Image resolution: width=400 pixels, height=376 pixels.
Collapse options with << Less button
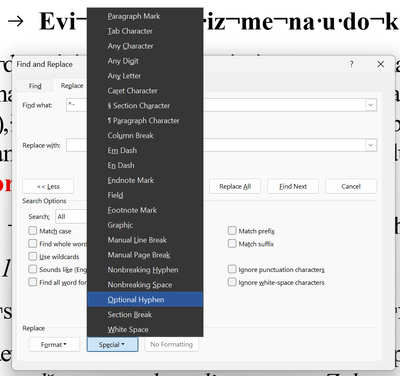pos(48,186)
